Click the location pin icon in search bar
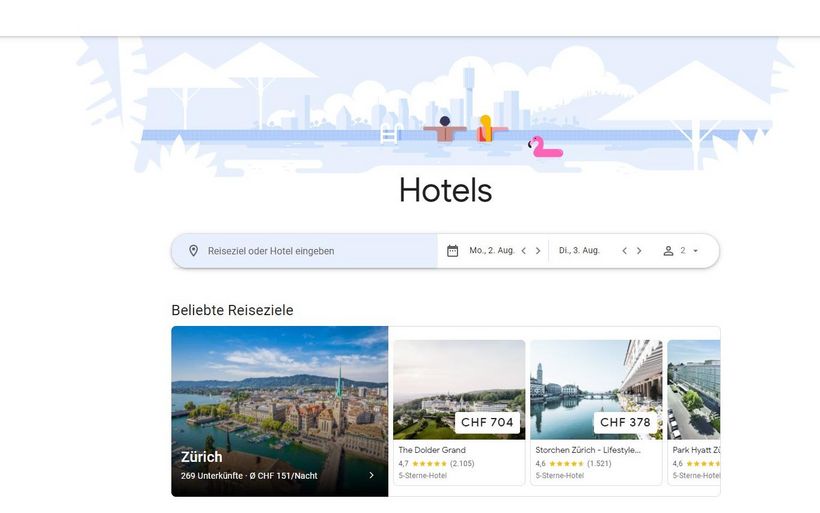Screen dimensions: 820x513 click(193, 251)
